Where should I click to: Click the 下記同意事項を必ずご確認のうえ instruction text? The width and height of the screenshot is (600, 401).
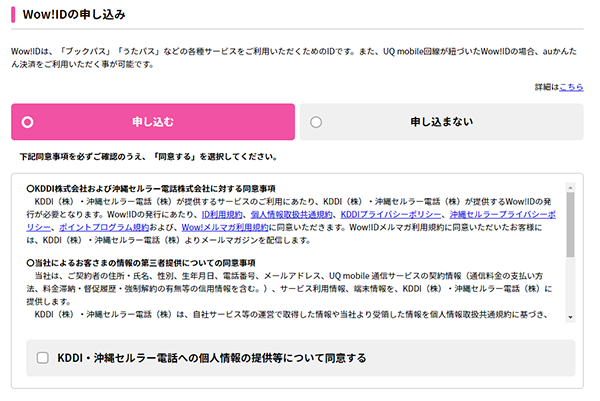coord(149,157)
